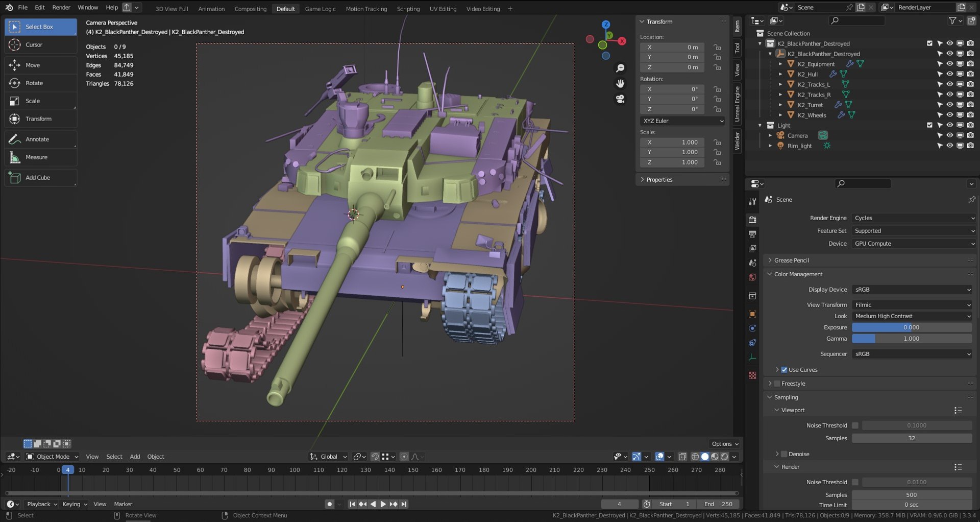Switch to the Scripting workspace tab
The height and width of the screenshot is (522, 980).
[408, 9]
